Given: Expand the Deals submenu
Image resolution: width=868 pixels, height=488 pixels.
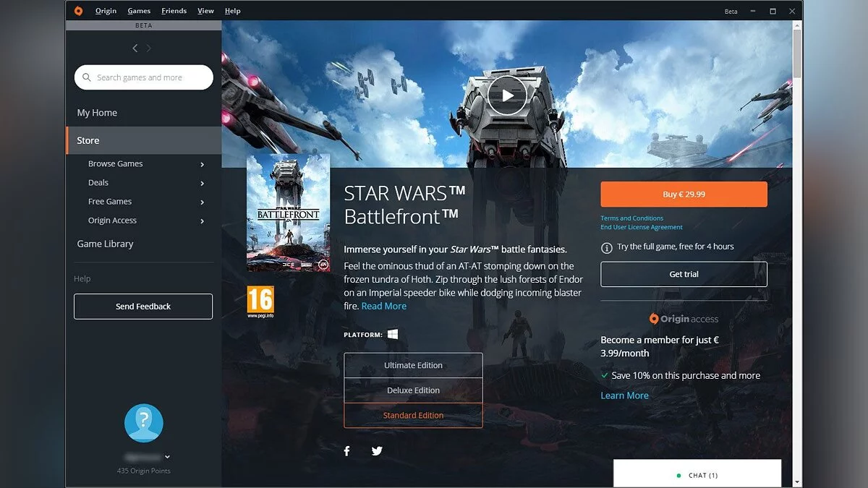Looking at the screenshot, I should (203, 183).
